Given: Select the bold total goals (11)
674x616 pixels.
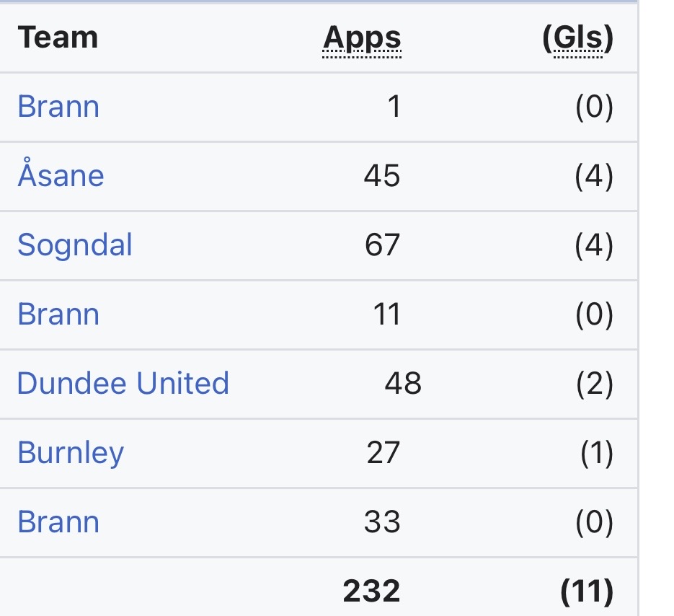Looking at the screenshot, I should (x=587, y=591).
